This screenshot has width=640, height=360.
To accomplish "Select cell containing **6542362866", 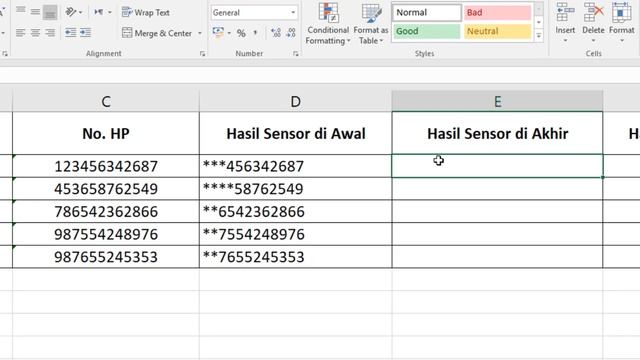I will [296, 211].
